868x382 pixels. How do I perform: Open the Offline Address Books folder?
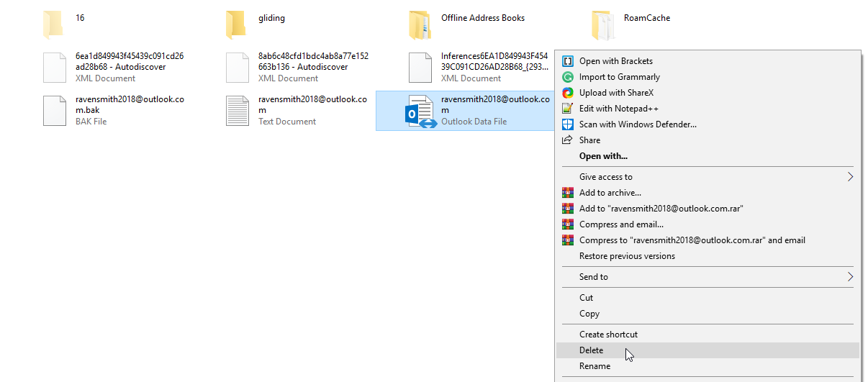(420, 25)
